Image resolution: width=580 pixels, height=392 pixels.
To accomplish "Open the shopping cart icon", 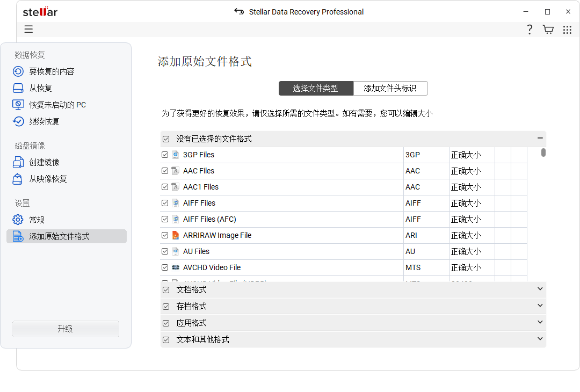I will tap(548, 30).
